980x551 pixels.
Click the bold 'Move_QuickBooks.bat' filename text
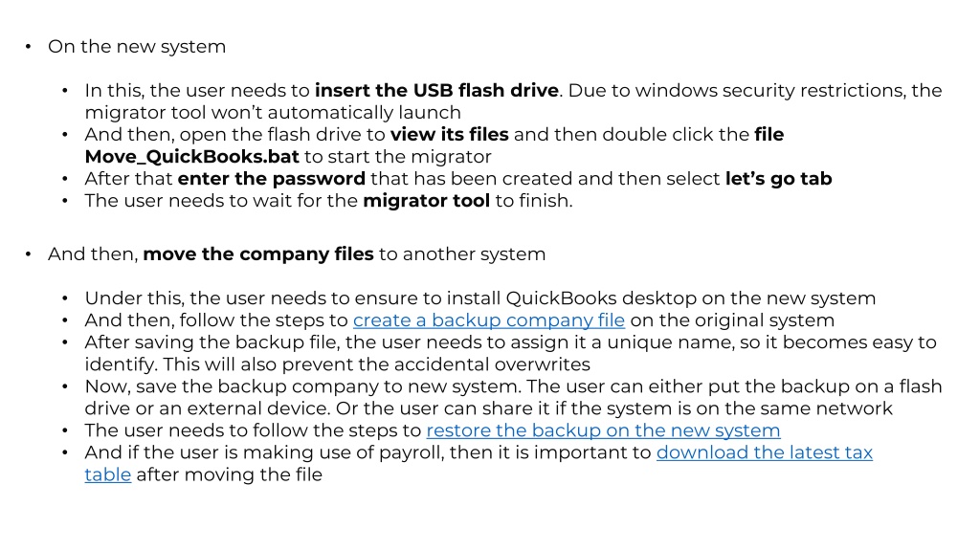[x=191, y=157]
